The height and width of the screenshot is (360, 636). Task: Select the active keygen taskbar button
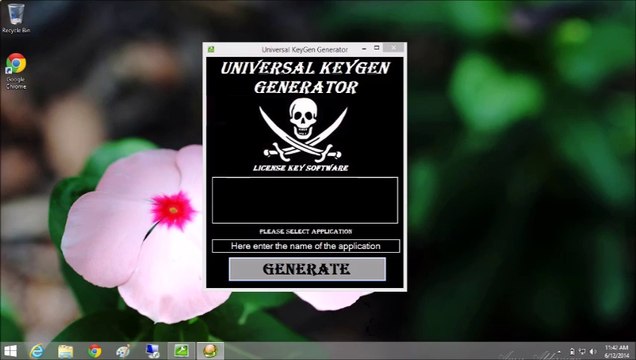tap(210, 351)
